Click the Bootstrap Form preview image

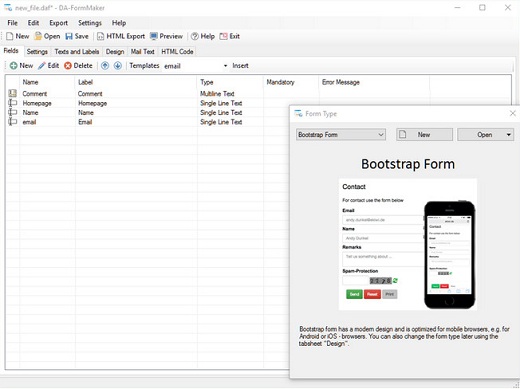pos(408,244)
